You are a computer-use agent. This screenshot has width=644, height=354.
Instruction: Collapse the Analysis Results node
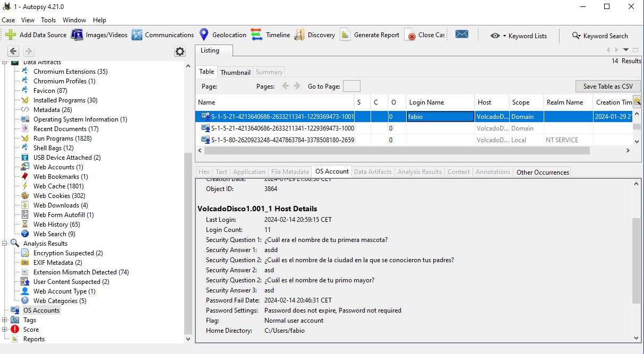(5, 244)
